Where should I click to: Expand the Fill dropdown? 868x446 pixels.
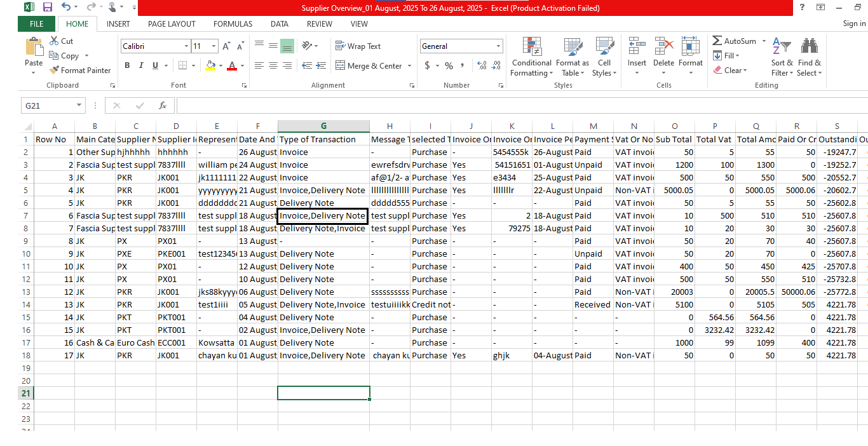737,56
